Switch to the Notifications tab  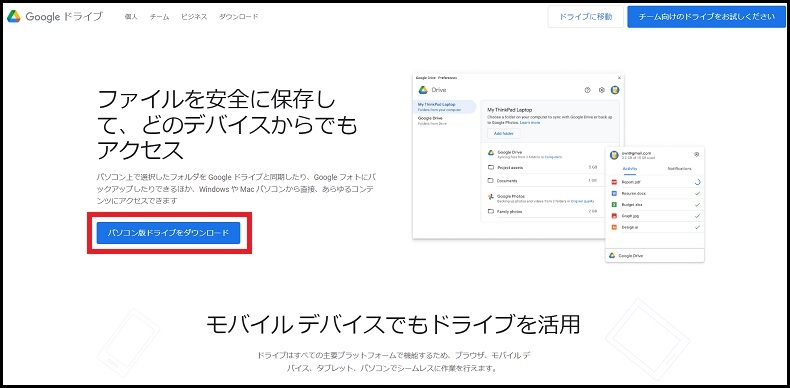pyautogui.click(x=680, y=168)
